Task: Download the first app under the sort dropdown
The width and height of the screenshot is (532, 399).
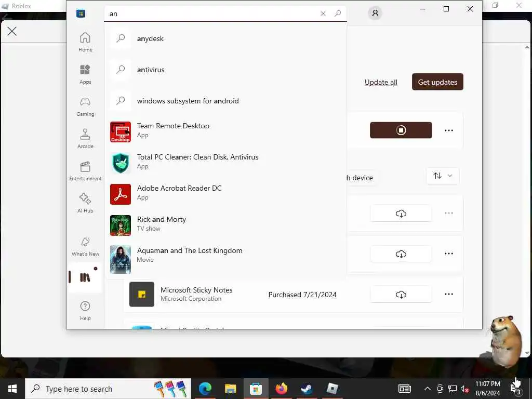Action: [x=401, y=214]
